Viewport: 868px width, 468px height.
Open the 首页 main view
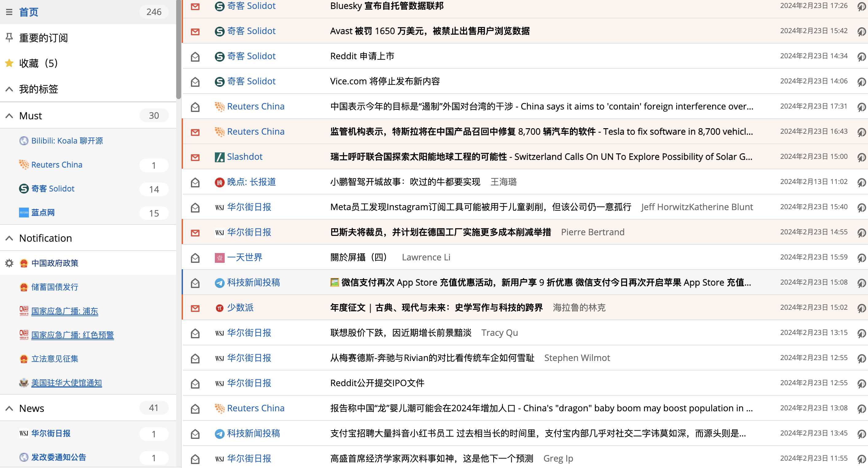pyautogui.click(x=29, y=12)
